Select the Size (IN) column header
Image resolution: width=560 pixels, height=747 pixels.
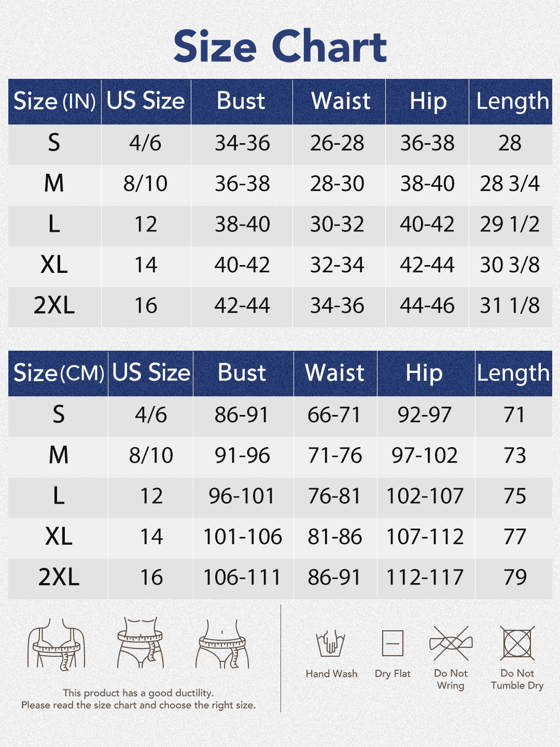coord(54,101)
